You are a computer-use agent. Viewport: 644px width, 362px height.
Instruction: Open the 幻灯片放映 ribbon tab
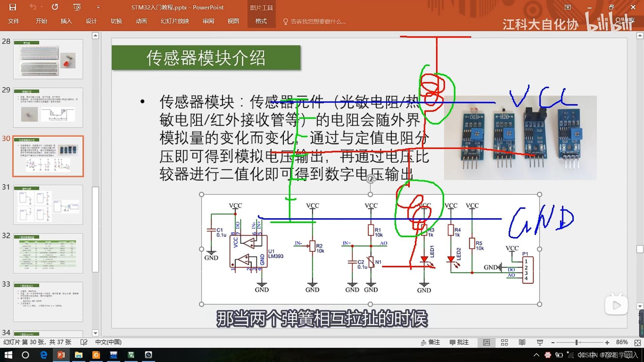tap(175, 21)
